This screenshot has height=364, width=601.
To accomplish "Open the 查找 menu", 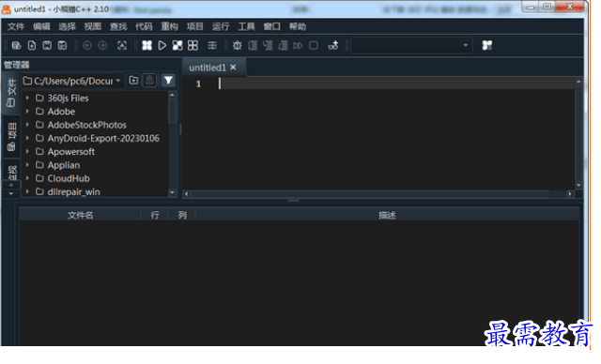I will (118, 26).
